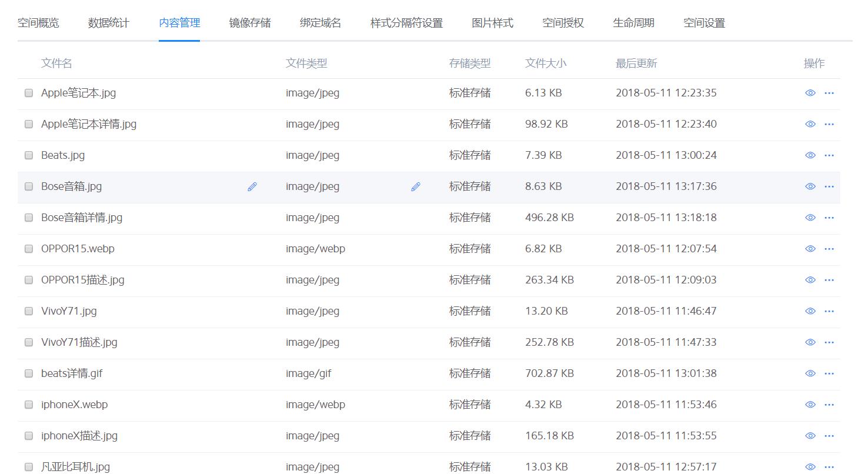The height and width of the screenshot is (474, 868).
Task: Preview VivoY71.jpg using the eye icon
Action: tap(810, 311)
